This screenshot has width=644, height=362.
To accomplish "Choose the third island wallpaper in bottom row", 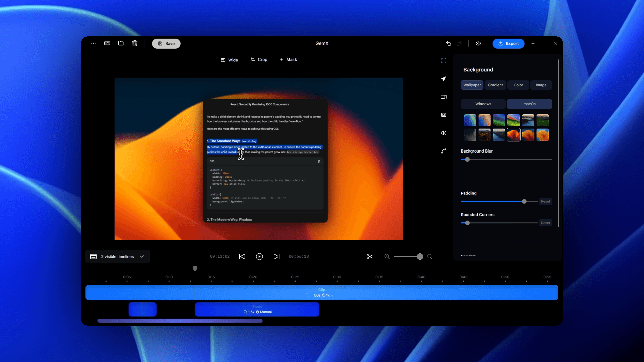I will [x=499, y=135].
